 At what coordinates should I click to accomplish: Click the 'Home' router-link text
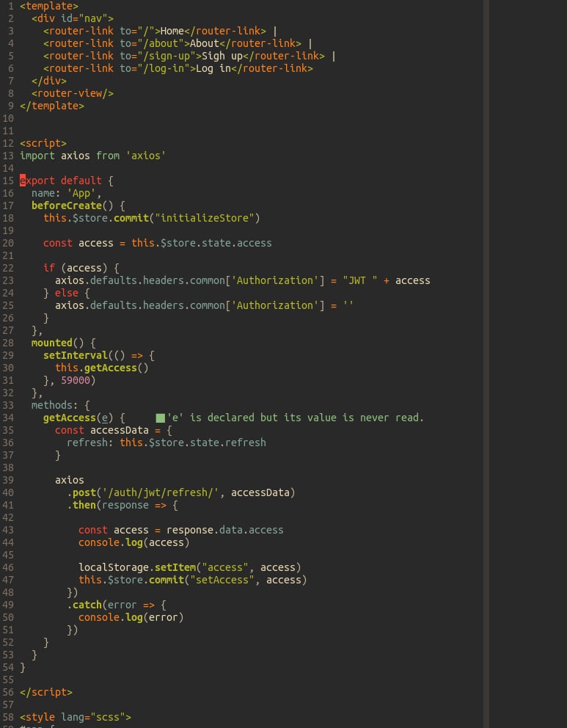pyautogui.click(x=172, y=31)
